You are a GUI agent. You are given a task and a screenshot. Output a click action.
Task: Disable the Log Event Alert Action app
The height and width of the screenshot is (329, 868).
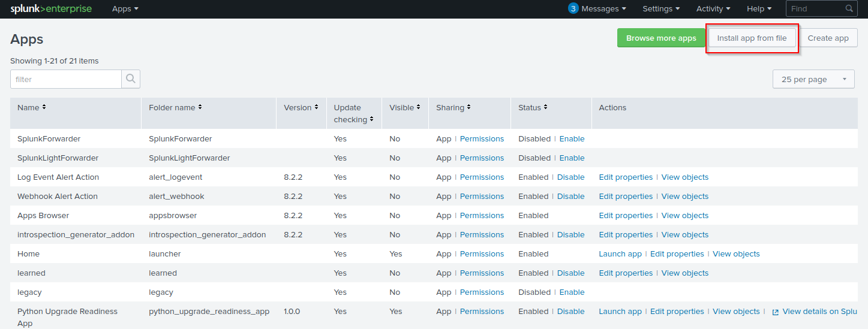pyautogui.click(x=570, y=177)
